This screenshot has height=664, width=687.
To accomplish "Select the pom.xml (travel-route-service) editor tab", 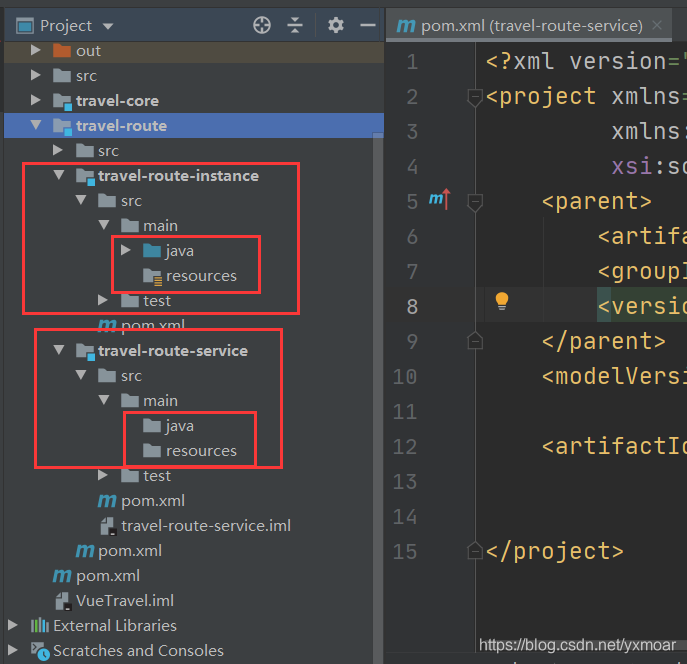I will coord(528,26).
